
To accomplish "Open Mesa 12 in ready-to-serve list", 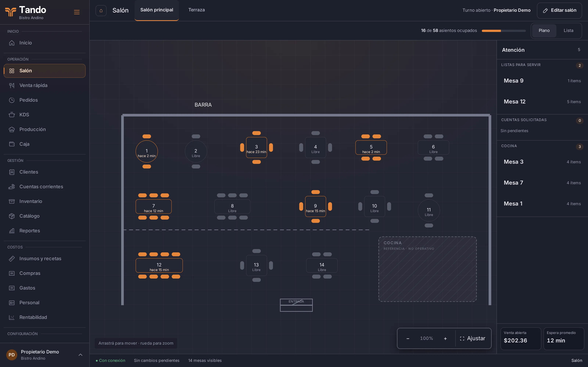I will 542,102.
